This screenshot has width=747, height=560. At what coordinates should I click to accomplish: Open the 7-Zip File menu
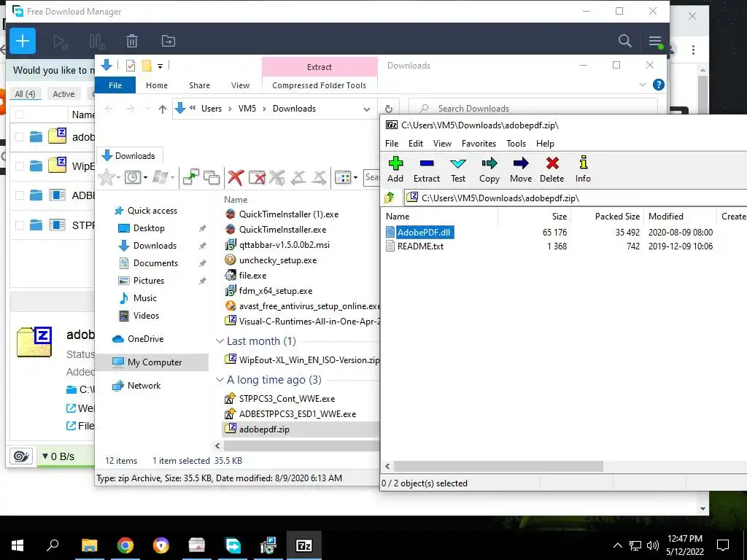click(392, 144)
